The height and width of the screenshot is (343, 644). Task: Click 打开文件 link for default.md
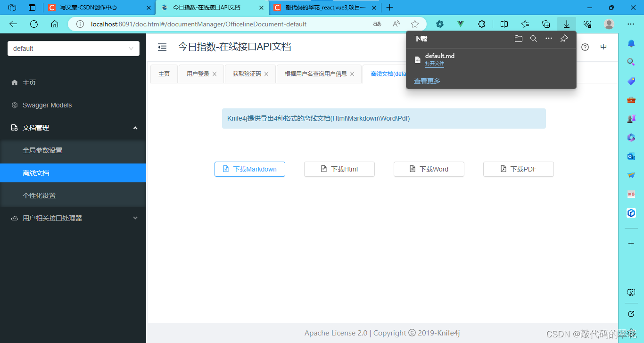coord(435,64)
